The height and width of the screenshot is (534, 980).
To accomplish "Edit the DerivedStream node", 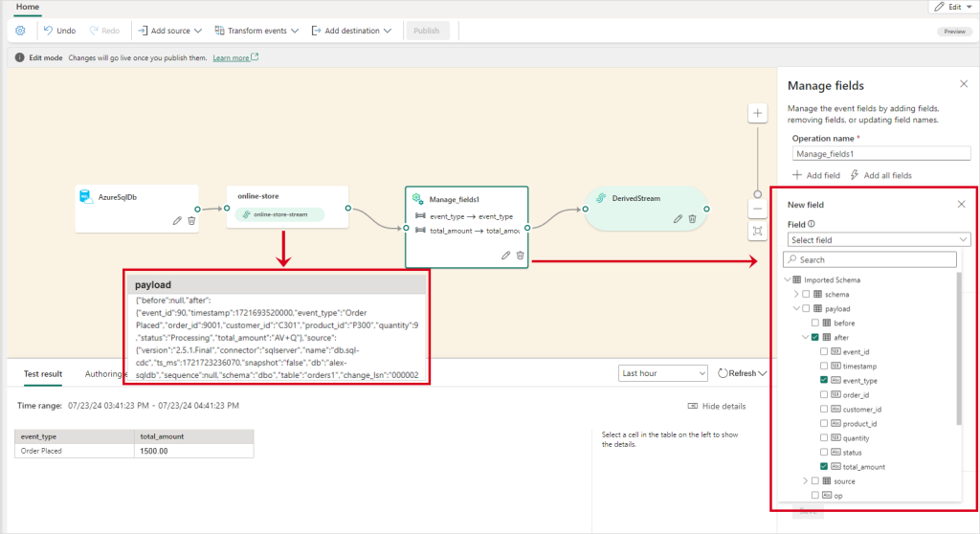I will (678, 219).
